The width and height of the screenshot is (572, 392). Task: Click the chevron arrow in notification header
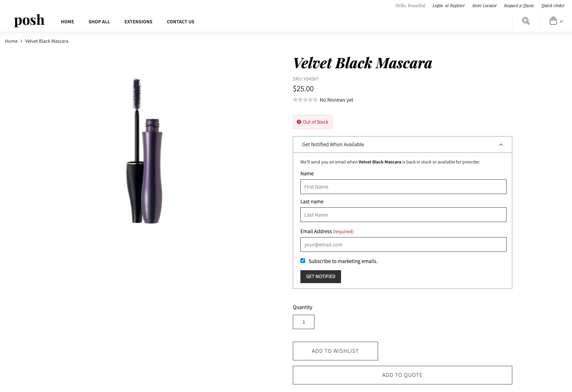tap(501, 145)
